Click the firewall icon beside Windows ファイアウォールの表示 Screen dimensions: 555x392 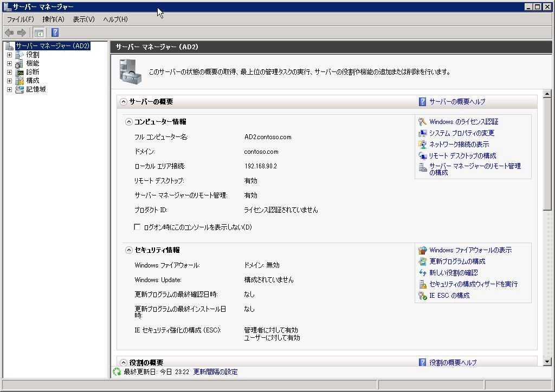422,250
